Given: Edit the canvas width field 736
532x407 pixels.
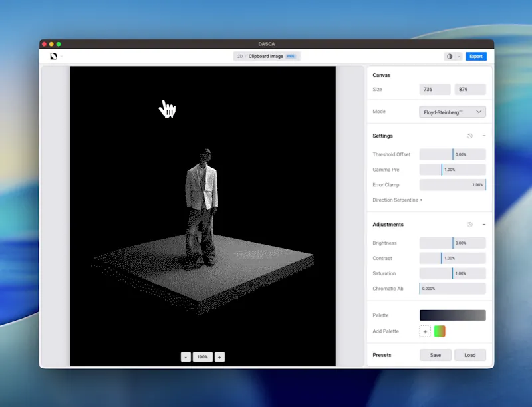Looking at the screenshot, I should tap(435, 90).
